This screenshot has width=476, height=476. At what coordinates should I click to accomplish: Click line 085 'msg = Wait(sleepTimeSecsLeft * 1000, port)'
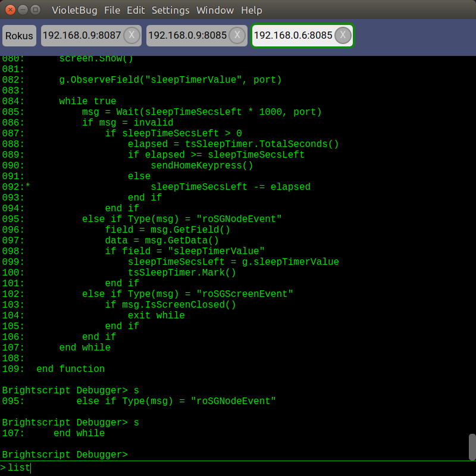(x=202, y=112)
